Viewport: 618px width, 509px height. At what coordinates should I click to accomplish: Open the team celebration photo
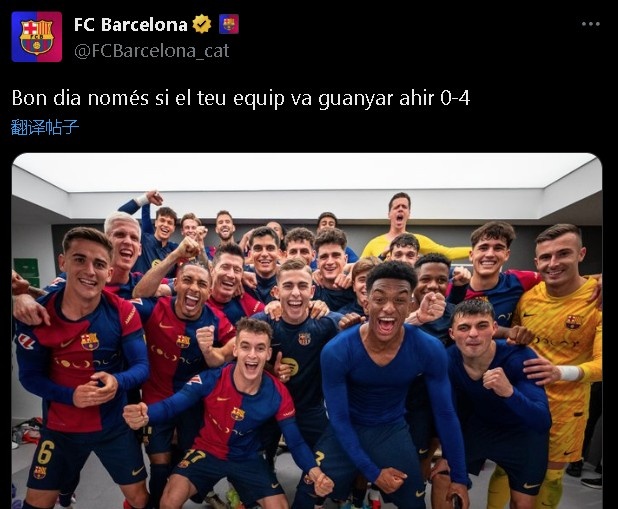point(307,330)
